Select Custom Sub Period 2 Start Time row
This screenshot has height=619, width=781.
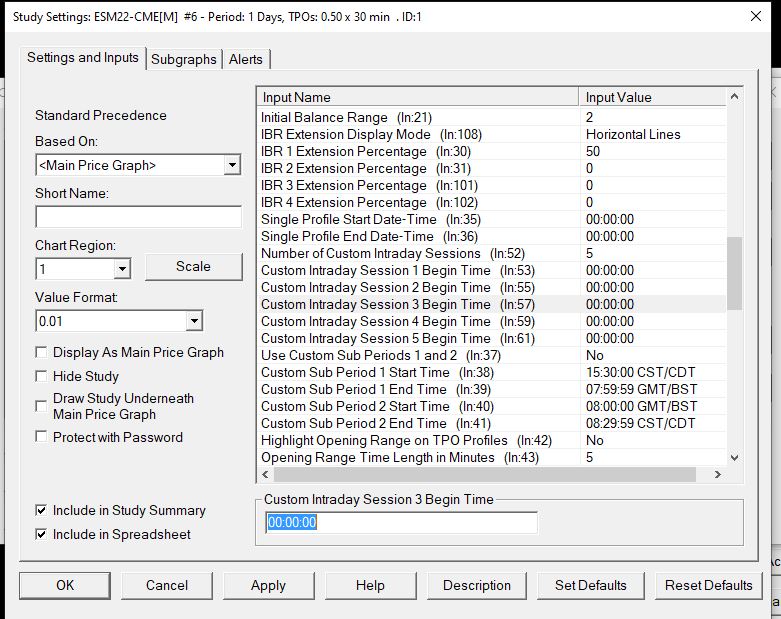click(492, 406)
